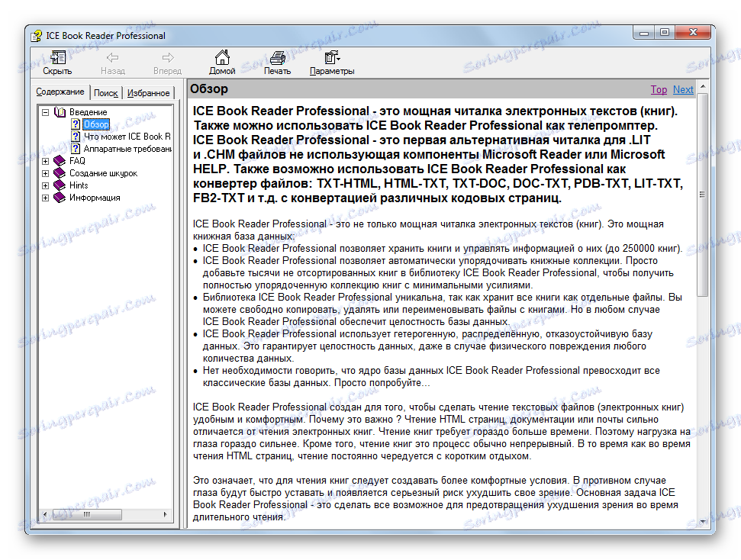This screenshot has width=741, height=560.
Task: Select the Hints tree entry
Action: pos(79,185)
